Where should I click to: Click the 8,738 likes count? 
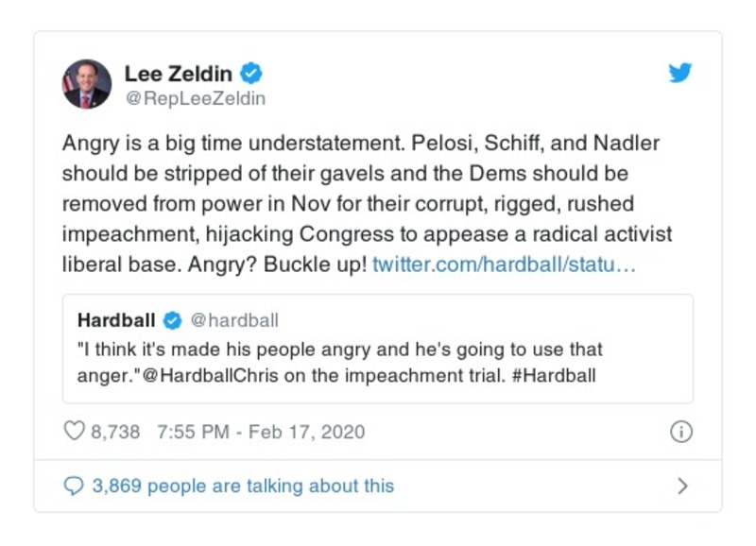[115, 432]
